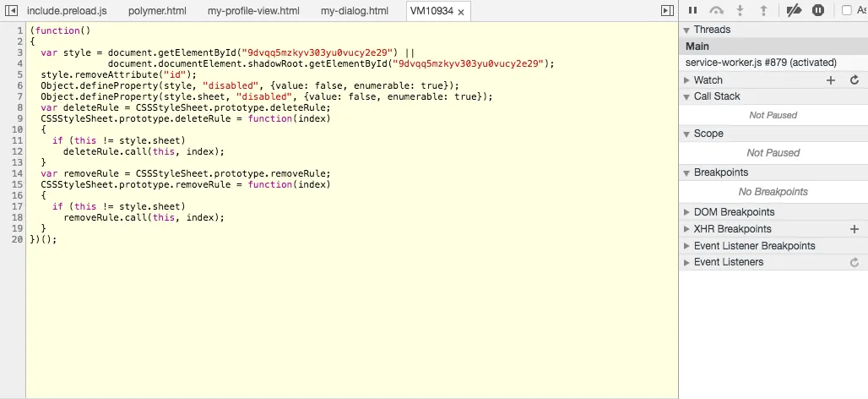Pause script execution
Image resolution: width=868 pixels, height=399 pixels.
point(692,10)
